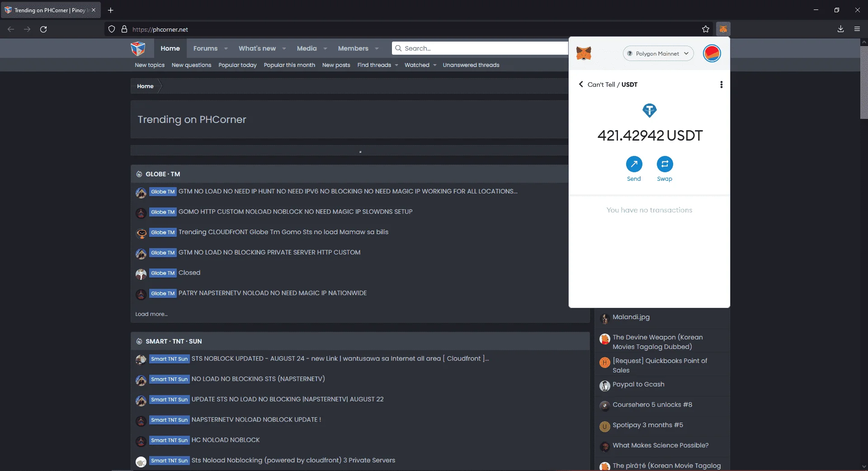Expand the What's new menu arrow
The image size is (868, 471).
click(x=284, y=48)
